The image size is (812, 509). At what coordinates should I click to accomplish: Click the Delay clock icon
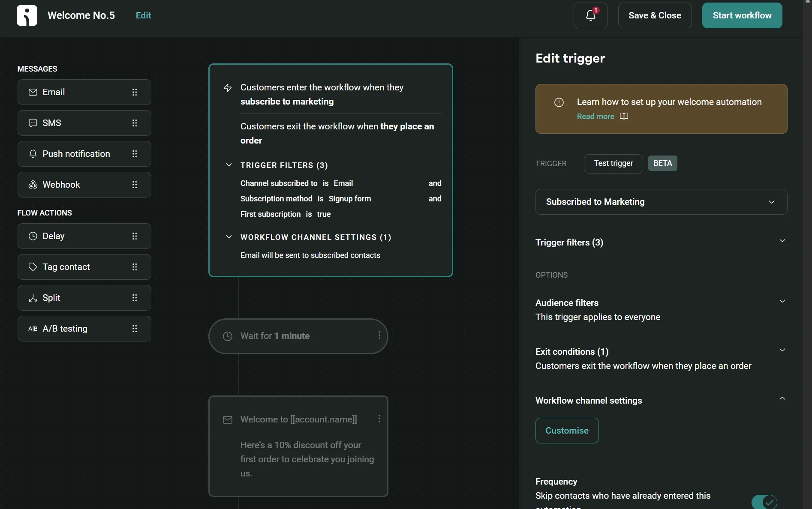click(x=33, y=236)
